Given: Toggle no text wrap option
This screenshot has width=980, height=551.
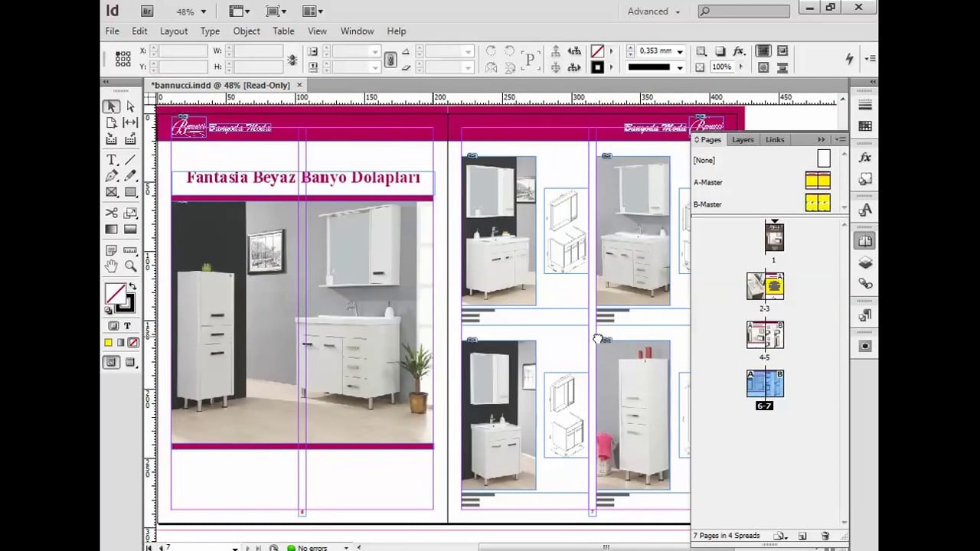Looking at the screenshot, I should coord(763,51).
